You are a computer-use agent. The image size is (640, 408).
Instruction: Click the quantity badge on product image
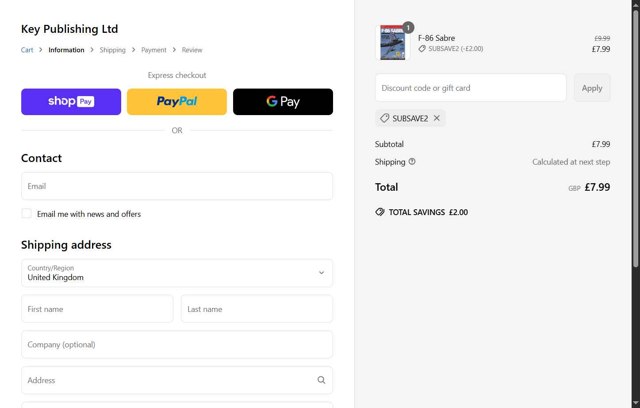coord(408,27)
